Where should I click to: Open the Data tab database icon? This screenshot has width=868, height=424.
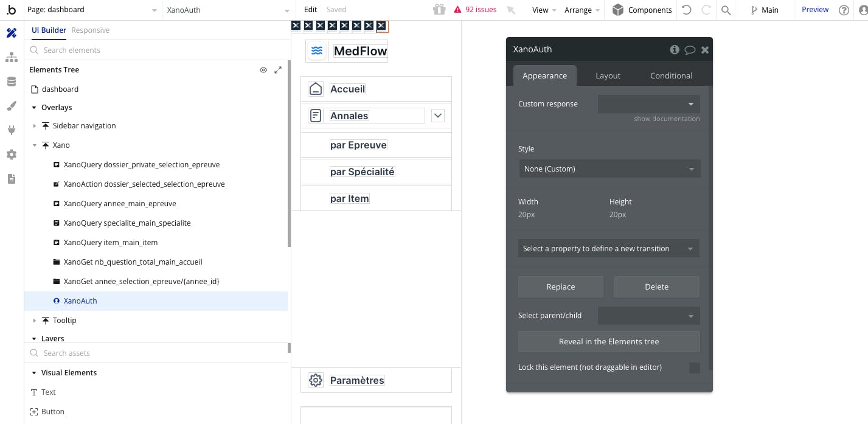(12, 82)
